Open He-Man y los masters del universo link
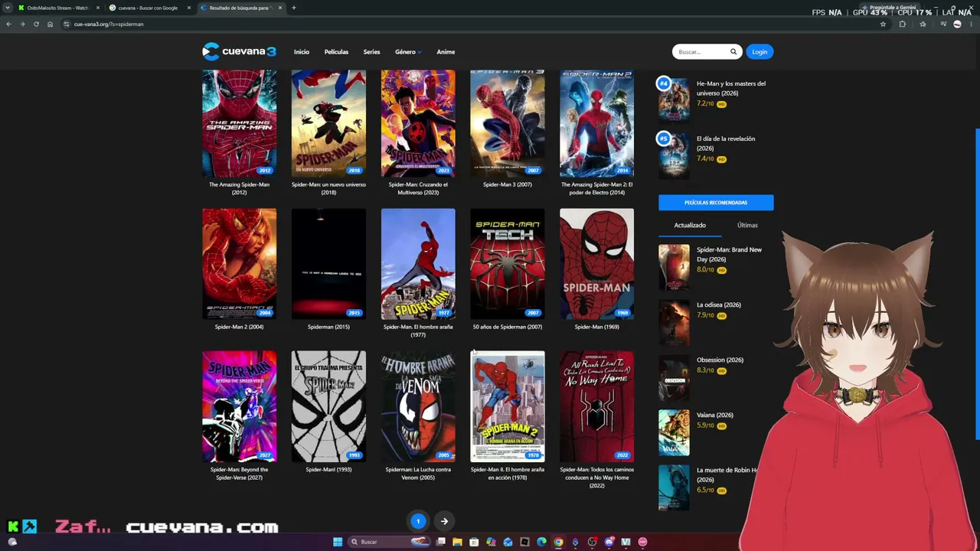This screenshot has width=980, height=551. tap(730, 88)
